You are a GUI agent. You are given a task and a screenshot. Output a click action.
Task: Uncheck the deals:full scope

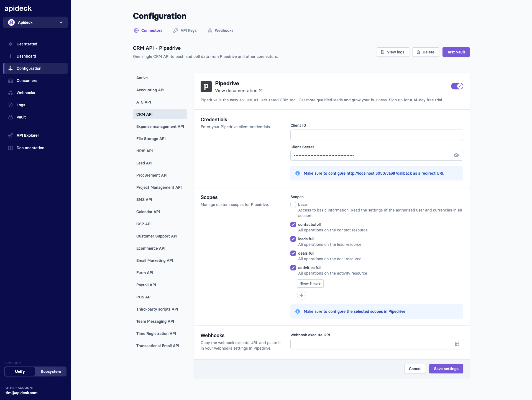pos(293,253)
